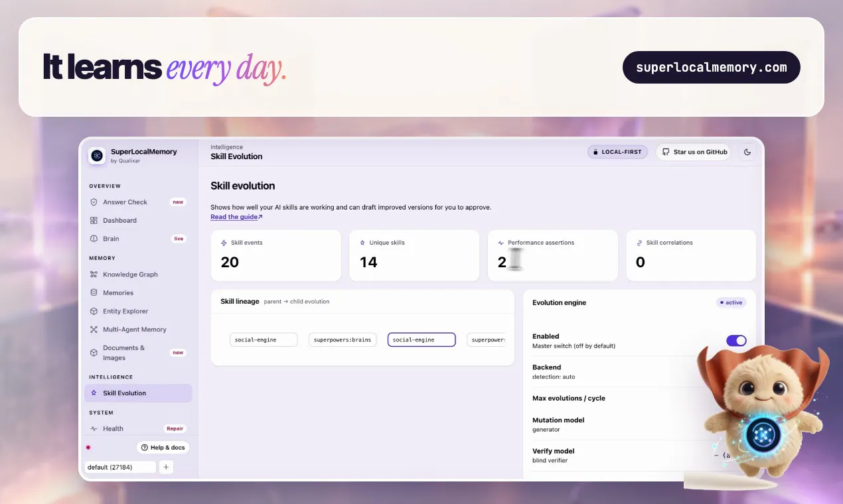Open Help & docs

163,448
